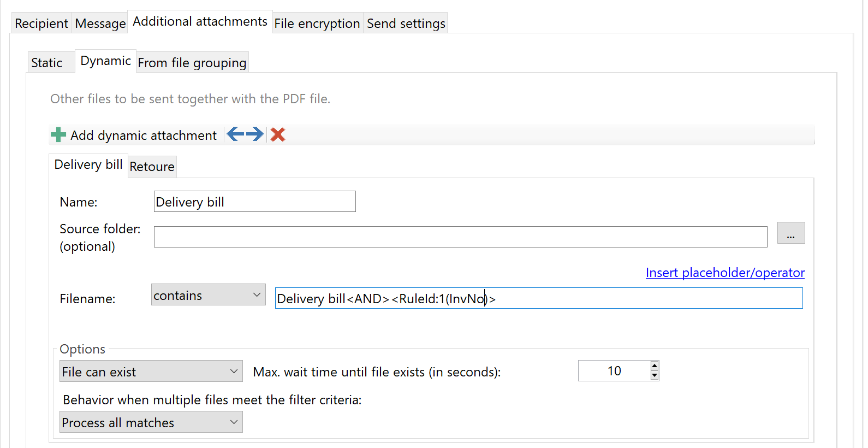
Task: Browse for a source folder
Action: [x=791, y=232]
